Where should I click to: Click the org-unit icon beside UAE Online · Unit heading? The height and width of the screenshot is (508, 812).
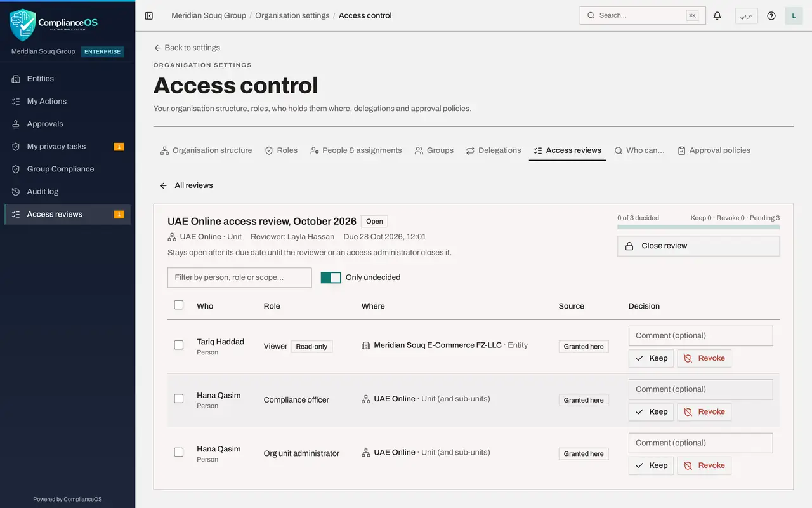172,237
